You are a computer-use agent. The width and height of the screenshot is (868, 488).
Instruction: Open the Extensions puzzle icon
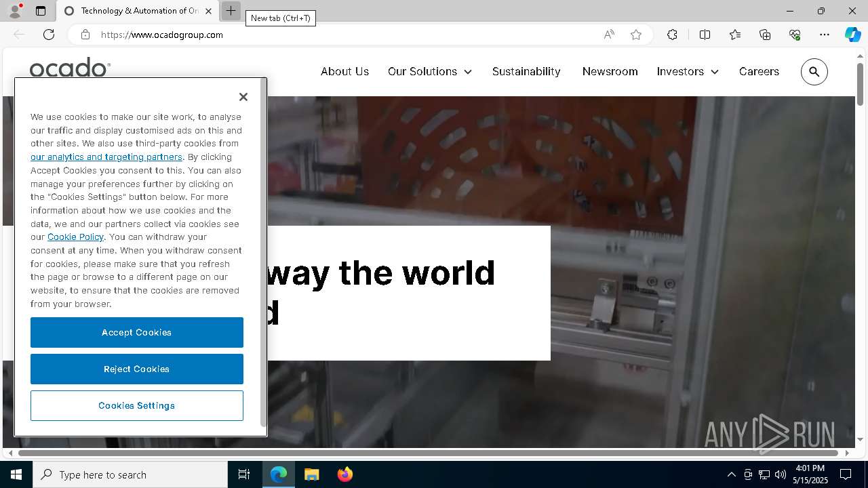click(672, 35)
